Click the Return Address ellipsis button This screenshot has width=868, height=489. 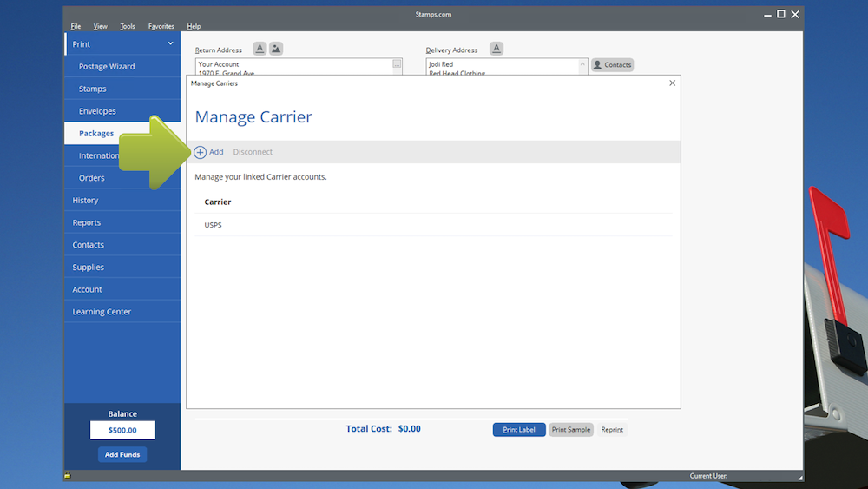pos(397,64)
